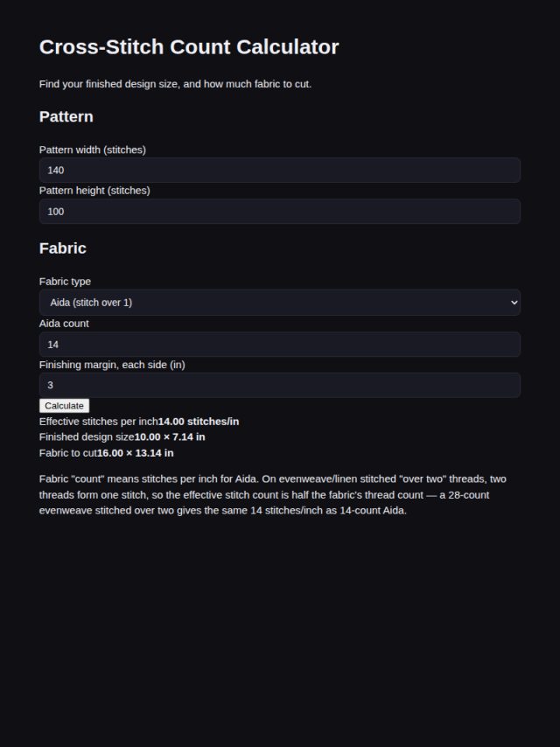Click the Pattern width input field
This screenshot has height=747, width=560.
[280, 170]
